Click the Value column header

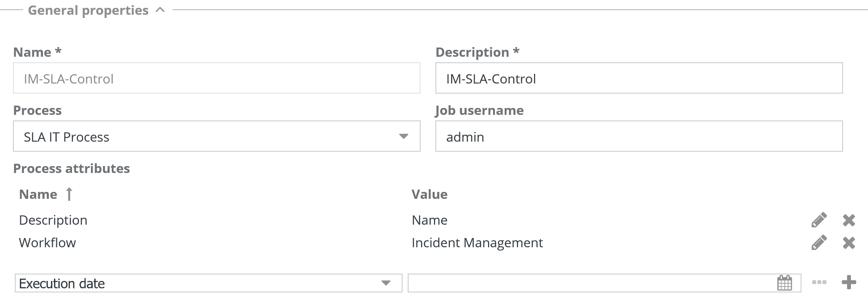(429, 194)
